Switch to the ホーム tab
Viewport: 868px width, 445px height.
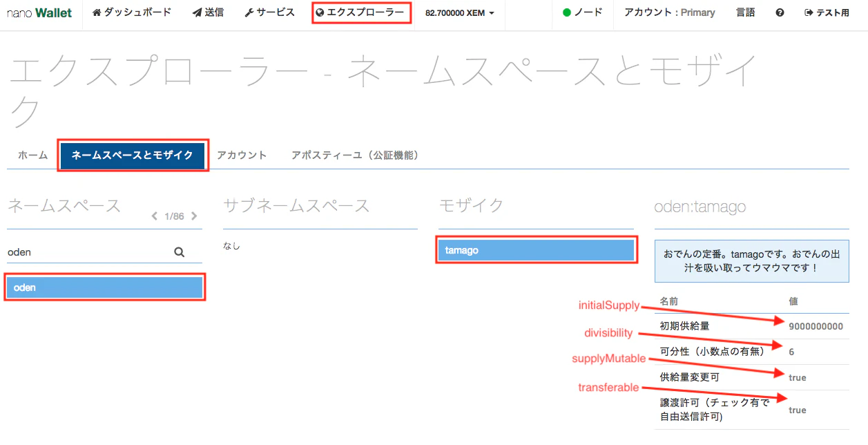(33, 155)
